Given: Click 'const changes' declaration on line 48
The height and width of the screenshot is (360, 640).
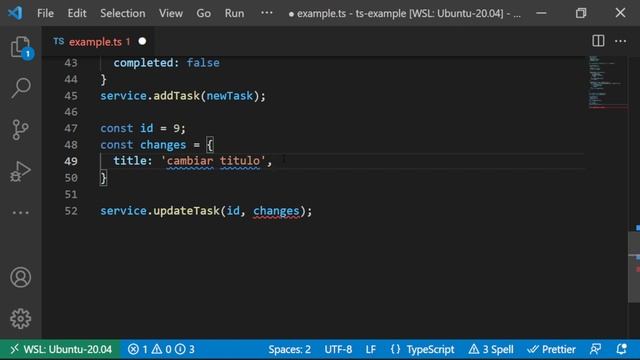Looking at the screenshot, I should 143,145.
